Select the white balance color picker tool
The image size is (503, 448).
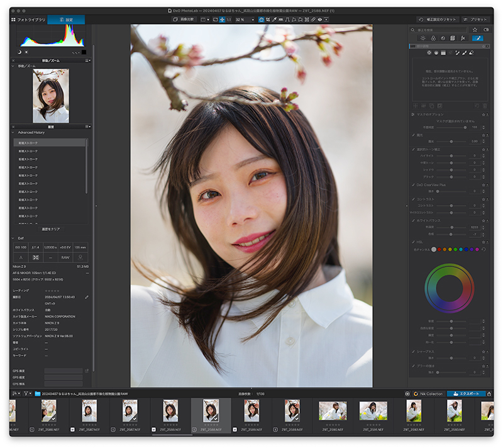(274, 20)
